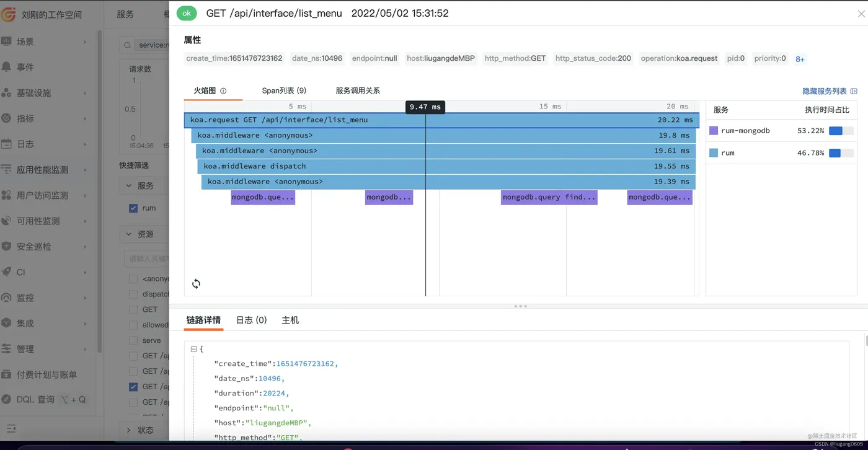Image resolution: width=868 pixels, height=450 pixels.
Task: Click the CI rocket icon
Action: (6, 272)
